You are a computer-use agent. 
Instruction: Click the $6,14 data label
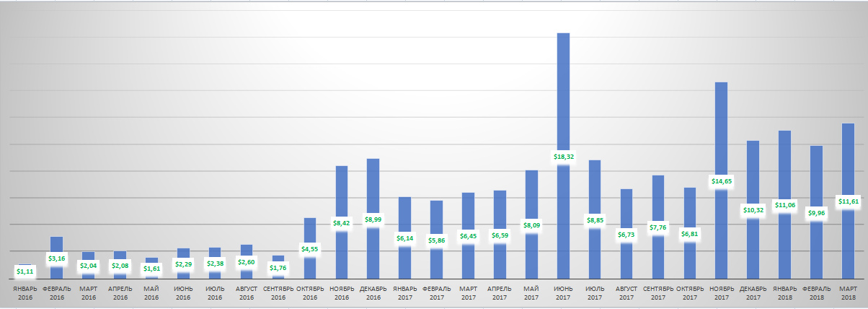(x=405, y=238)
